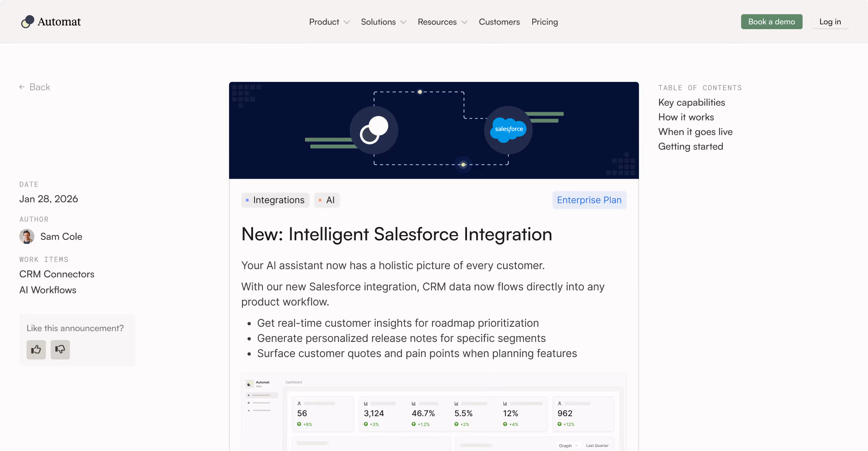868x451 pixels.
Task: Open the Solutions nav label
Action: pyautogui.click(x=378, y=22)
